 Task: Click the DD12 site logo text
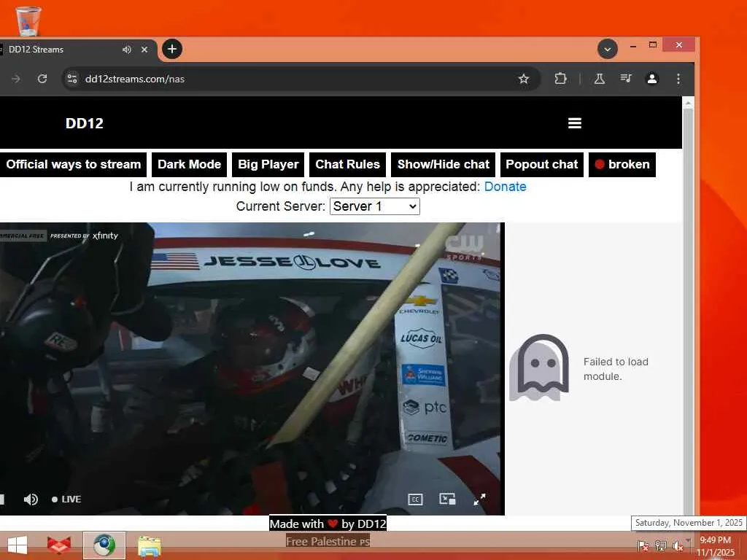click(85, 123)
